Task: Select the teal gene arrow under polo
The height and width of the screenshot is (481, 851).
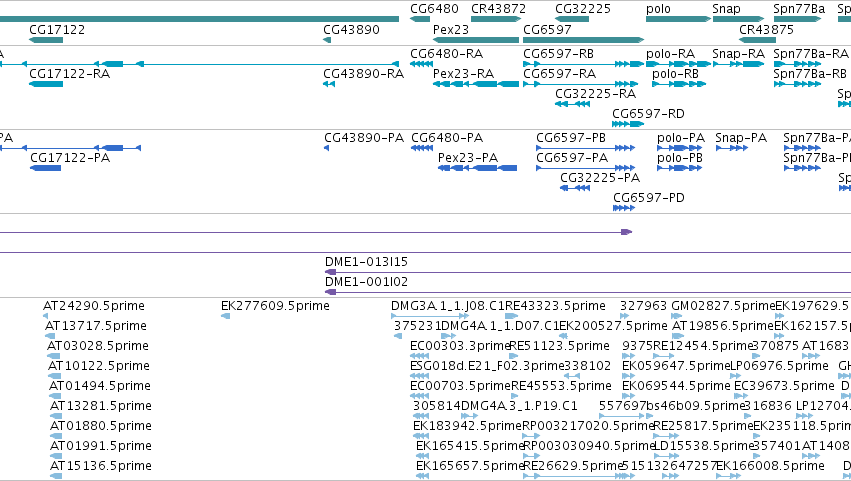Action: [x=678, y=19]
